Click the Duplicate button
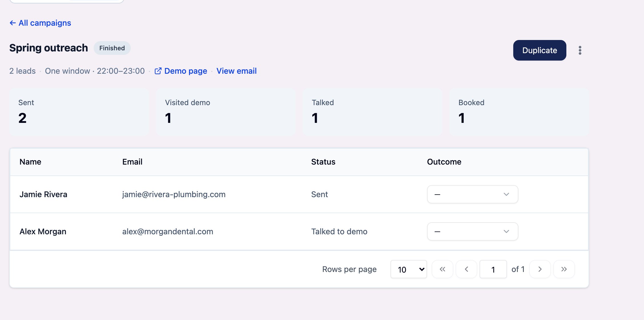Viewport: 644px width, 320px height. (x=540, y=50)
